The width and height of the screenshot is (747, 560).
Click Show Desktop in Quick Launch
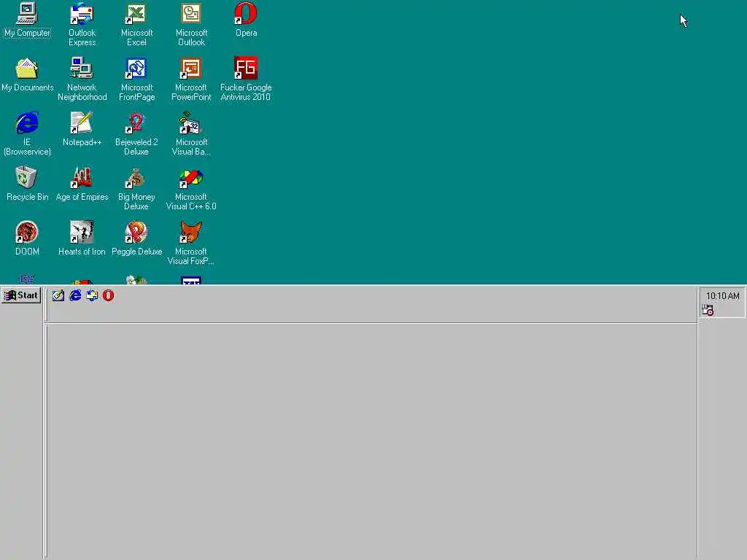[x=58, y=296]
